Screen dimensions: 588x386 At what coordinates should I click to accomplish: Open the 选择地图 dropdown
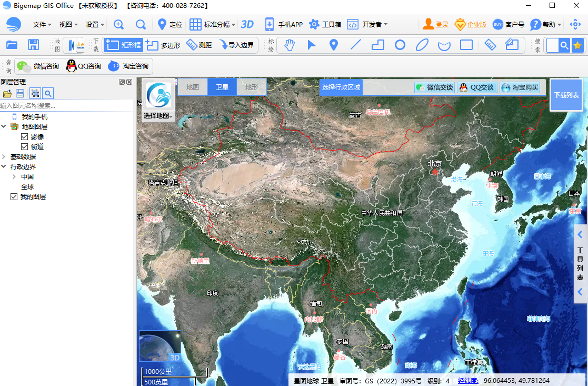point(158,116)
